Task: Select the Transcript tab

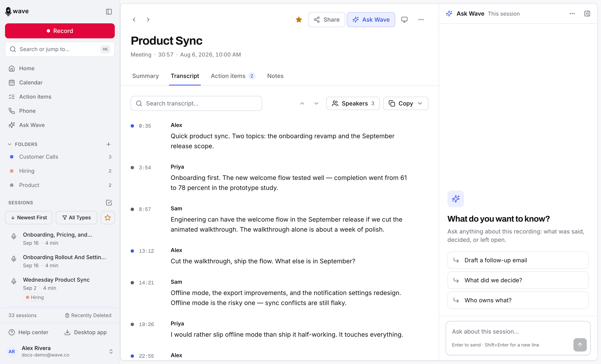Action: coord(185,76)
